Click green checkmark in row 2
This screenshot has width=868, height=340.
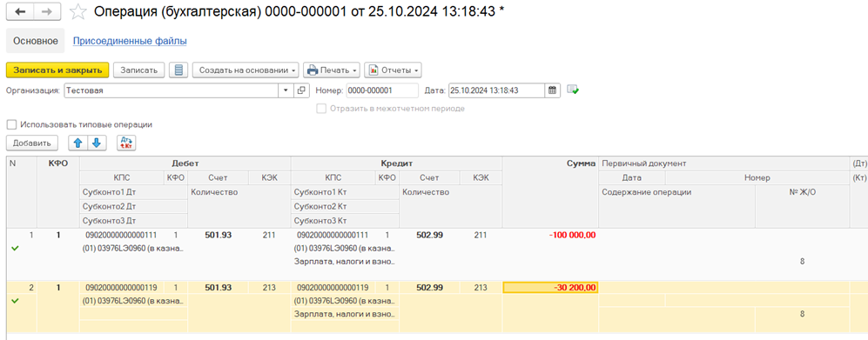point(15,301)
